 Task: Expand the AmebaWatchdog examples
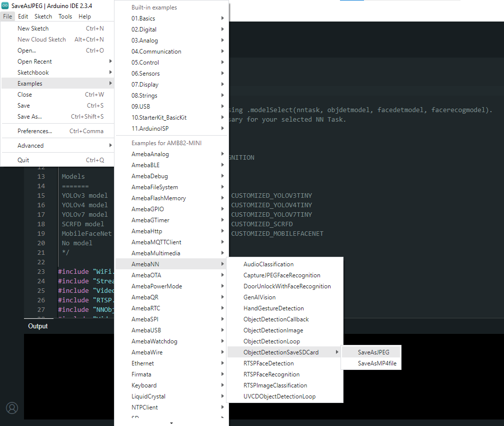pyautogui.click(x=171, y=341)
